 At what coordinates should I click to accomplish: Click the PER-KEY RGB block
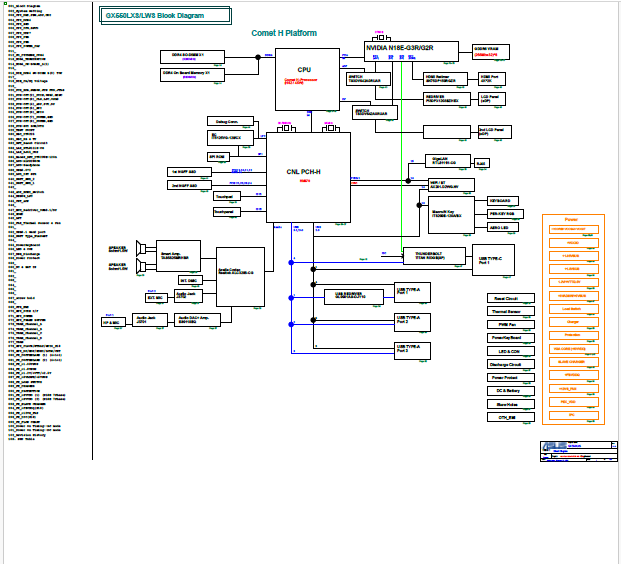coord(505,214)
